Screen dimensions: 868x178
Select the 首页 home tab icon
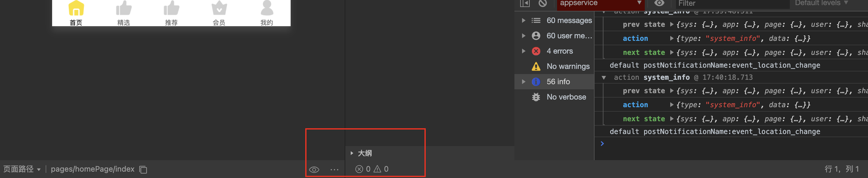tap(76, 8)
